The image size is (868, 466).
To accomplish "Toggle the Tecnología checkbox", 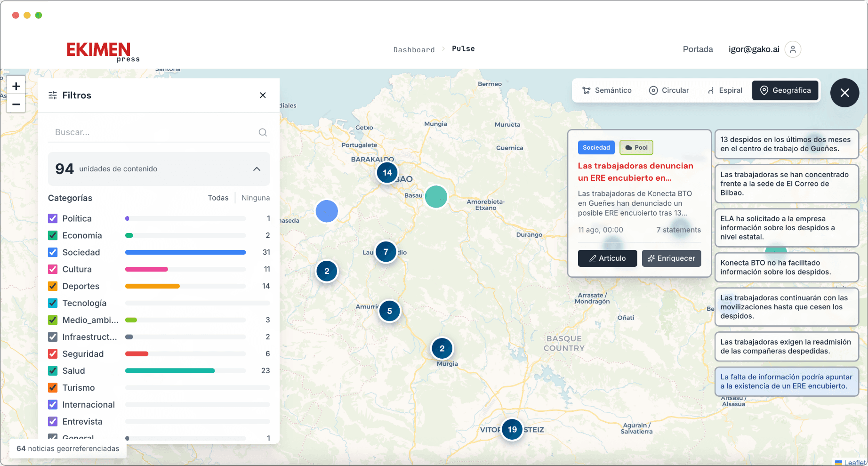I will 53,303.
